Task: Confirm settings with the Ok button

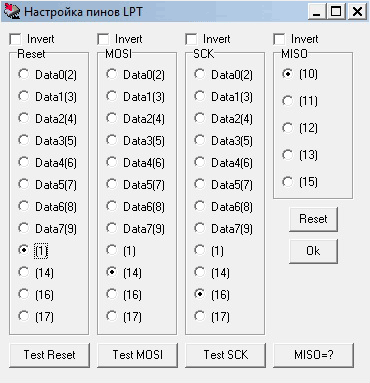Action: point(313,251)
